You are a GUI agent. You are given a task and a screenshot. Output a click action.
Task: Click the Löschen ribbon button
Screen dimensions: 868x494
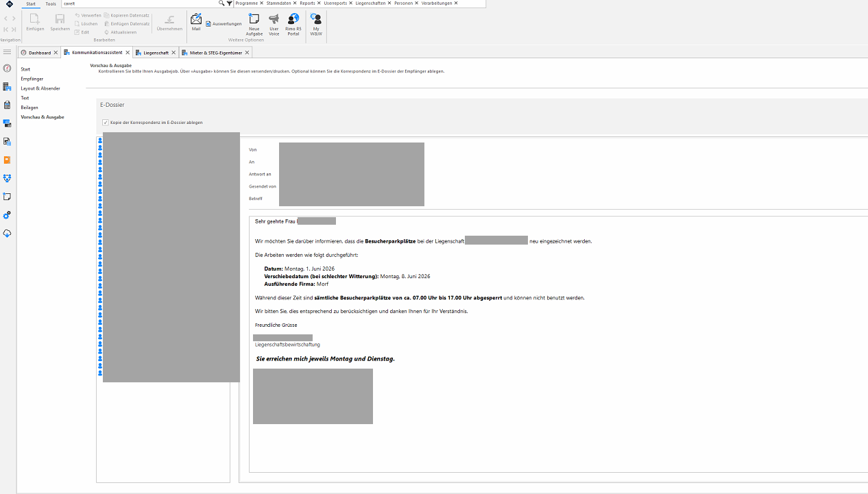86,23
